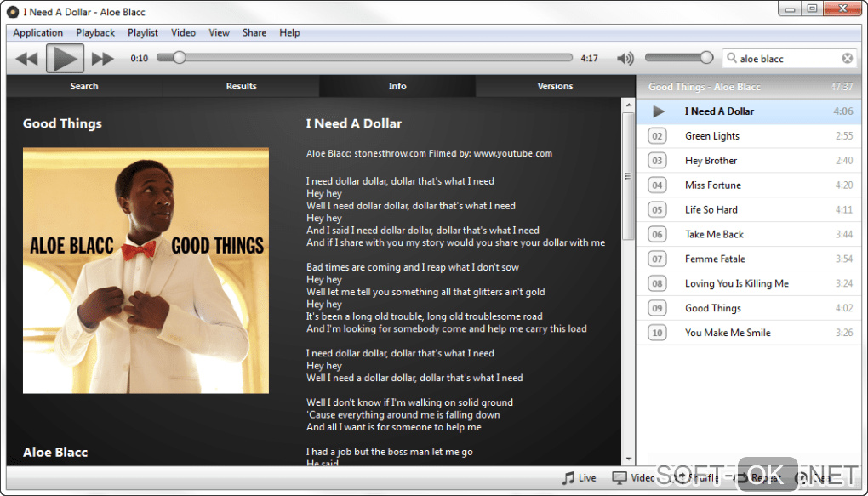Select track number badge 04
This screenshot has width=868, height=496.
(x=657, y=185)
